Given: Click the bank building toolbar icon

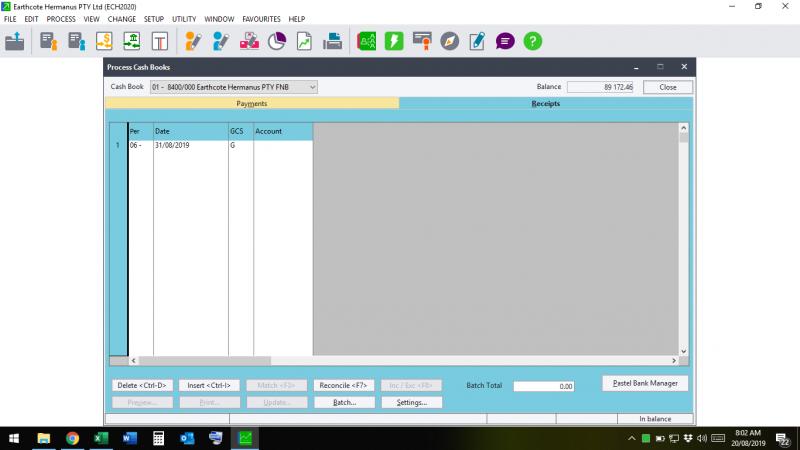Looking at the screenshot, I should (x=132, y=41).
